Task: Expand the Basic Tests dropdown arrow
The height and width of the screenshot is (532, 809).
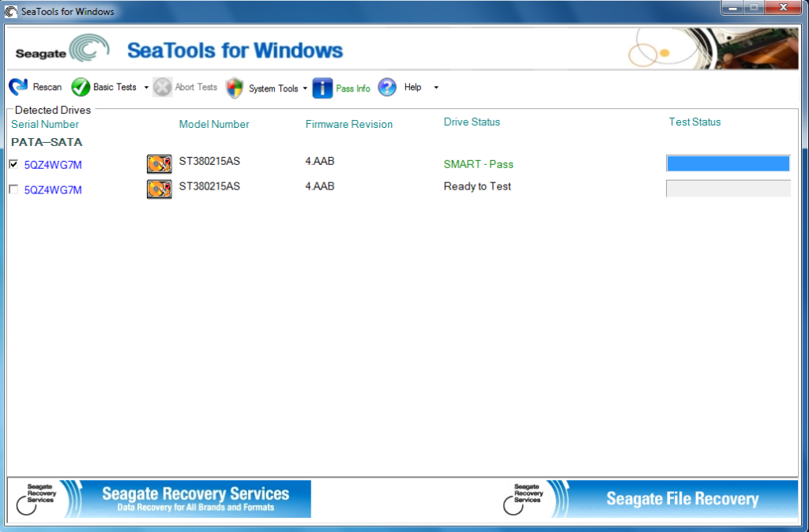Action: click(x=146, y=88)
